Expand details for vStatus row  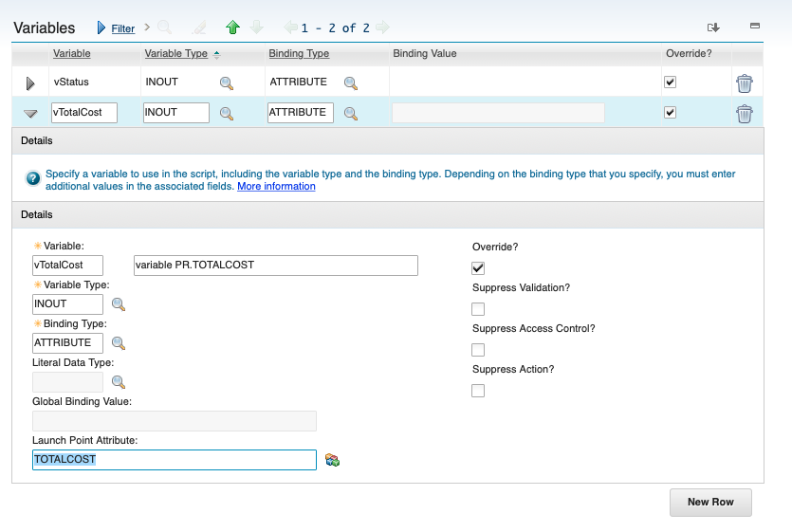point(30,83)
